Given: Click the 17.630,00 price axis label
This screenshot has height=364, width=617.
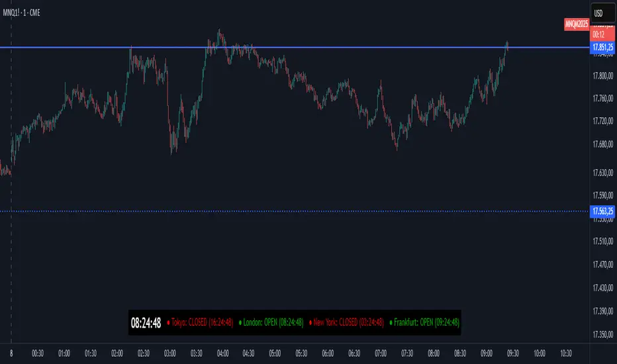Looking at the screenshot, I should (603, 173).
